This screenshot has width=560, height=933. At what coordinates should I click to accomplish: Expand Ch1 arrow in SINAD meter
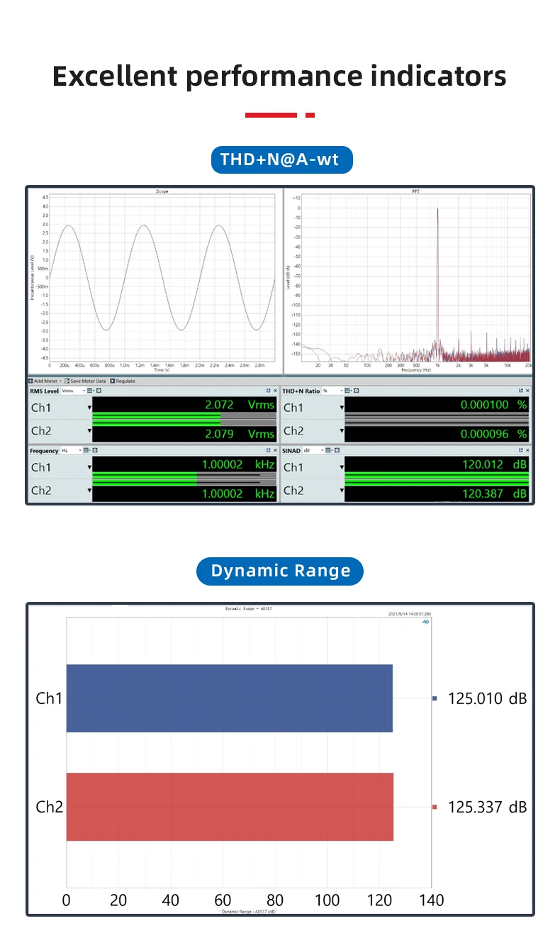pos(342,467)
